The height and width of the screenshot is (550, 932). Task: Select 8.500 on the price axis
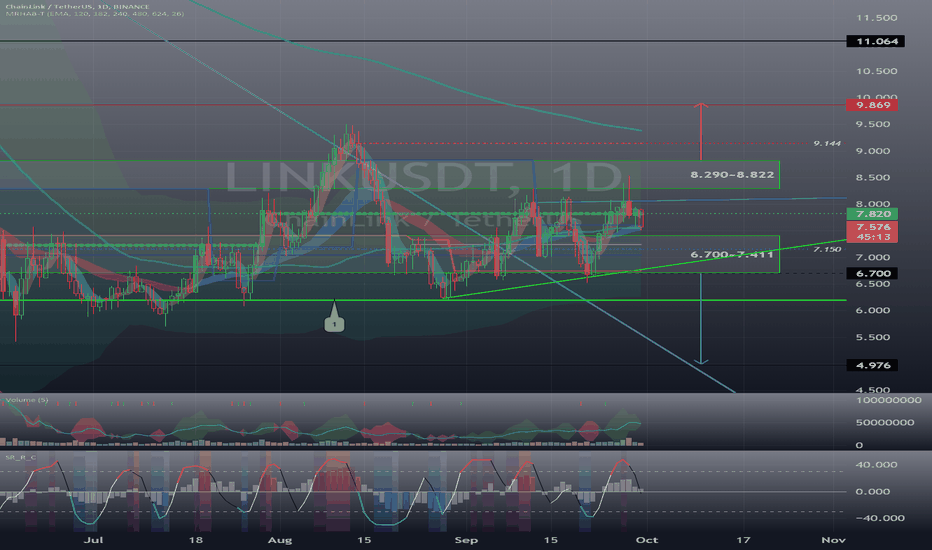pyautogui.click(x=873, y=177)
